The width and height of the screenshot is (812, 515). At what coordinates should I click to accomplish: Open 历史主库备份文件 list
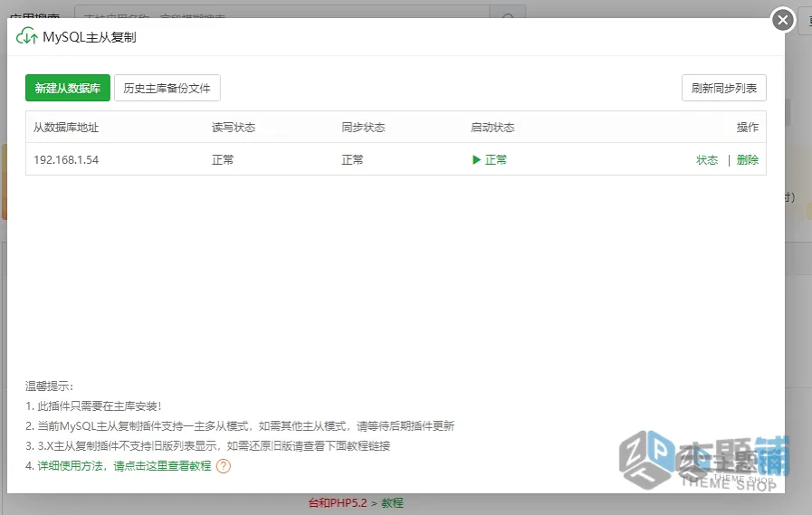(x=167, y=88)
